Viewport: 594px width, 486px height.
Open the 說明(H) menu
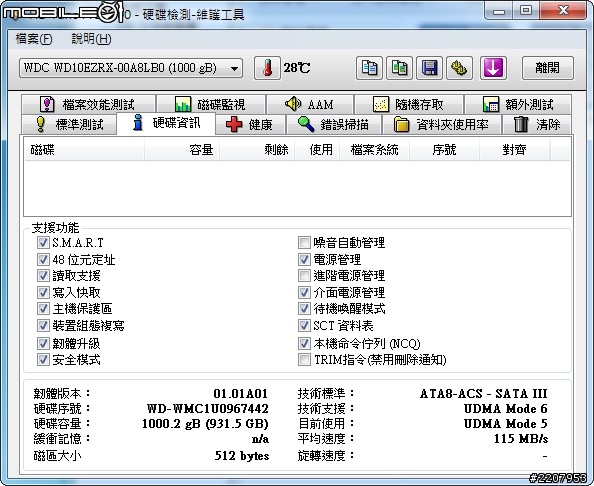point(91,39)
